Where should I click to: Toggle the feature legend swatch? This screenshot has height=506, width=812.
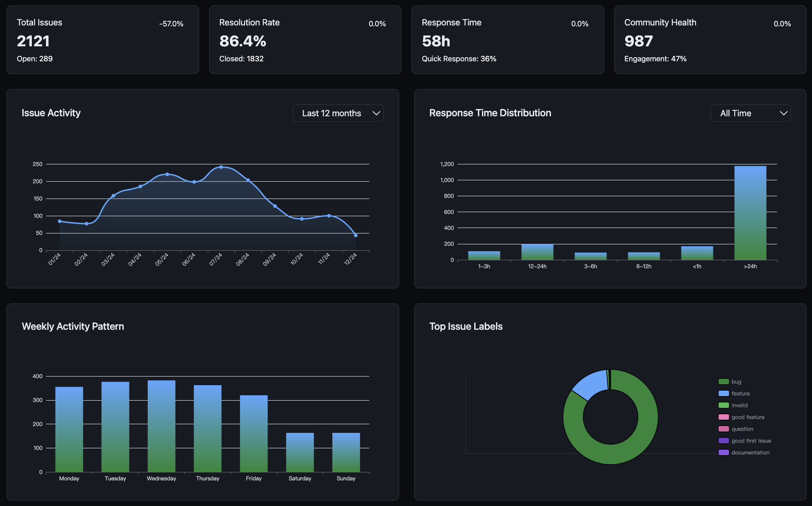[723, 393]
